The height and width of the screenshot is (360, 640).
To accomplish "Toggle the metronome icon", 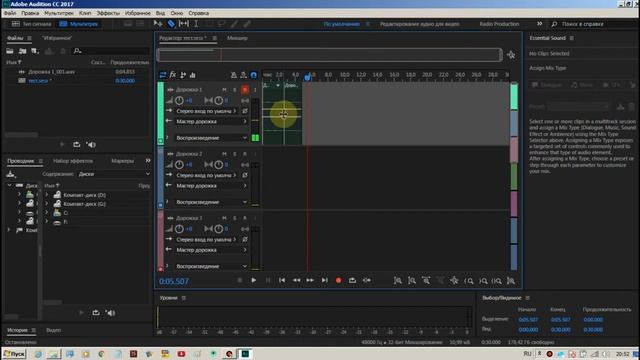I will pyautogui.click(x=233, y=75).
